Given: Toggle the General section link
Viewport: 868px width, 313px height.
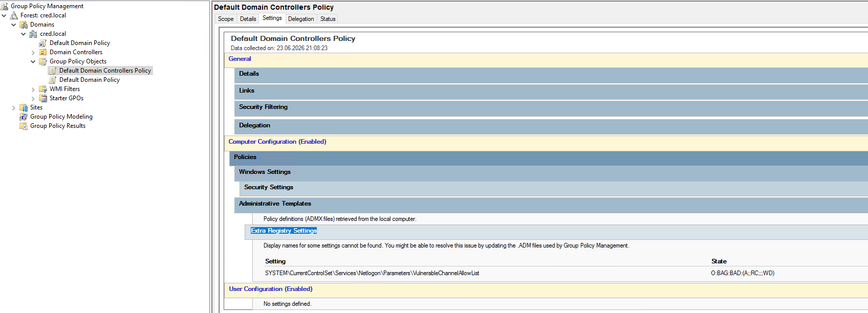Looking at the screenshot, I should point(240,59).
